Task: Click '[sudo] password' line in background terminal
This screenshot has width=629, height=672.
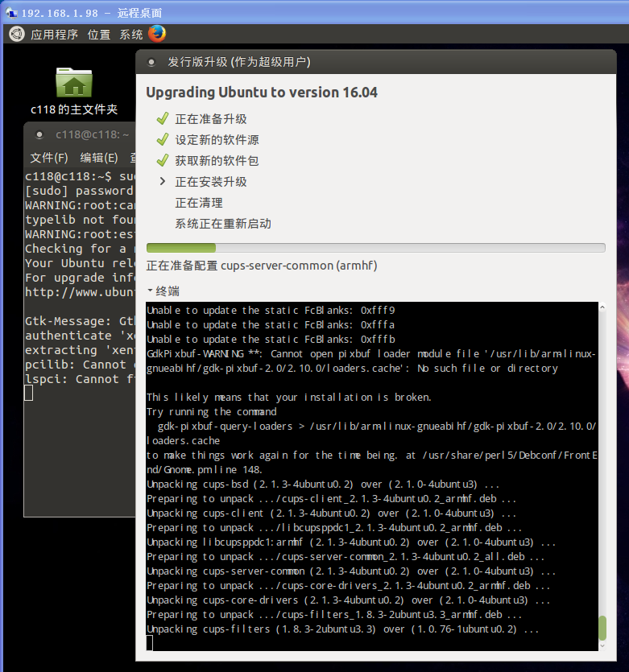Action: coord(80,191)
